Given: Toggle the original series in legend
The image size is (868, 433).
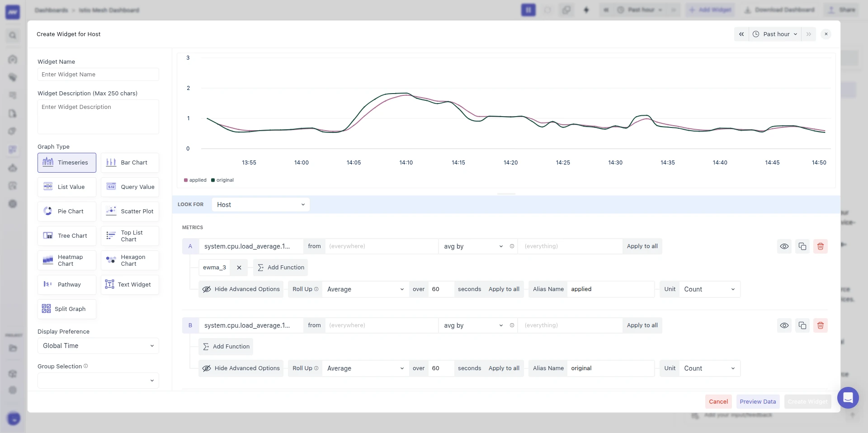Looking at the screenshot, I should (222, 180).
